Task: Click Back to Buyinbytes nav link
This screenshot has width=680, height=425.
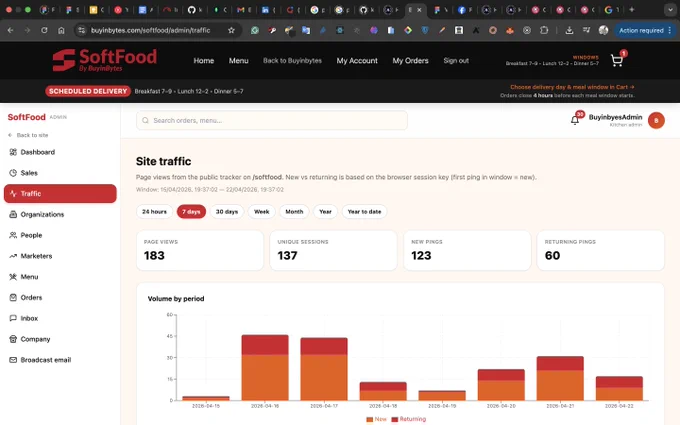Action: click(x=292, y=61)
